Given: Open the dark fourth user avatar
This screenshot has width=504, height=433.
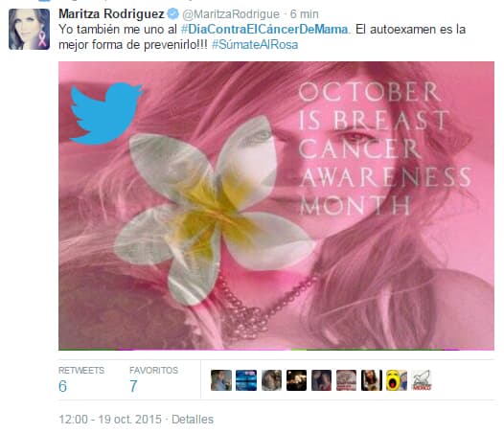Looking at the screenshot, I should (296, 380).
